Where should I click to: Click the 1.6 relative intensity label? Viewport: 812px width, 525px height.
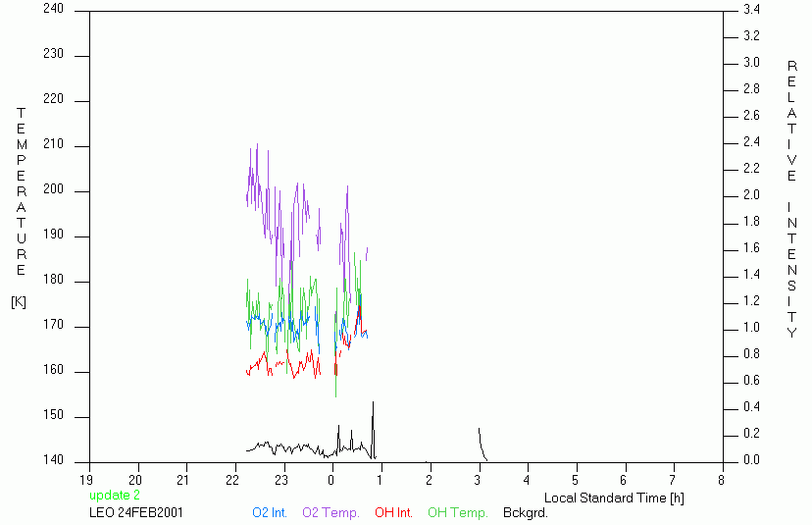pos(751,247)
